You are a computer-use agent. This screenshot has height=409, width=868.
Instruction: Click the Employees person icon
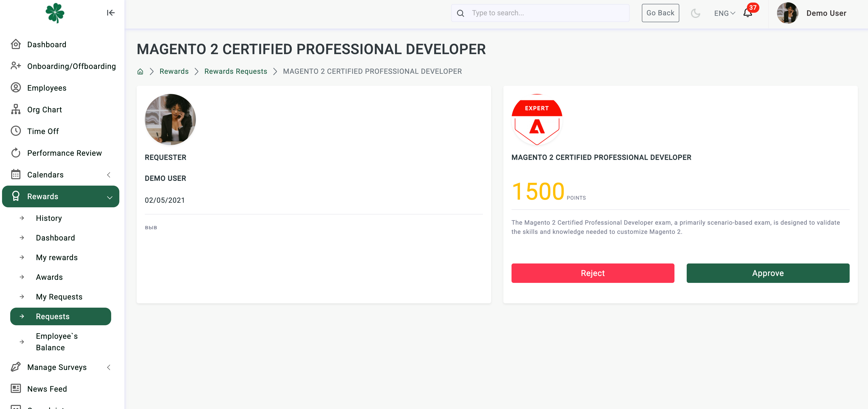16,87
